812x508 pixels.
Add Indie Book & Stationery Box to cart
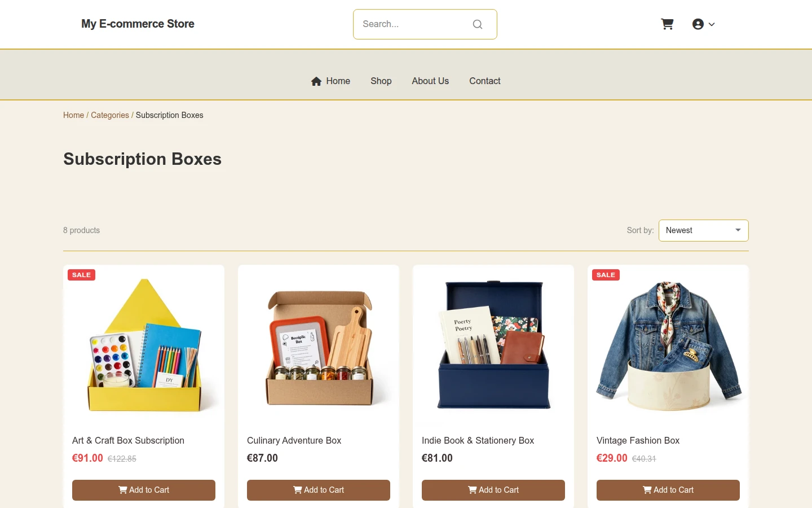point(493,490)
